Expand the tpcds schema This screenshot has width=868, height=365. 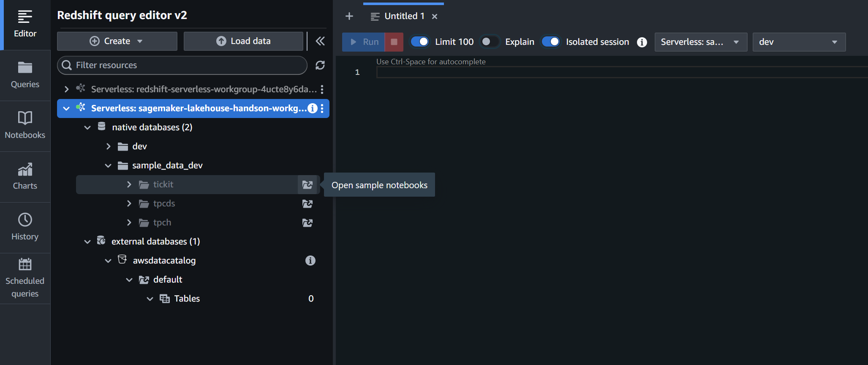coord(129,203)
